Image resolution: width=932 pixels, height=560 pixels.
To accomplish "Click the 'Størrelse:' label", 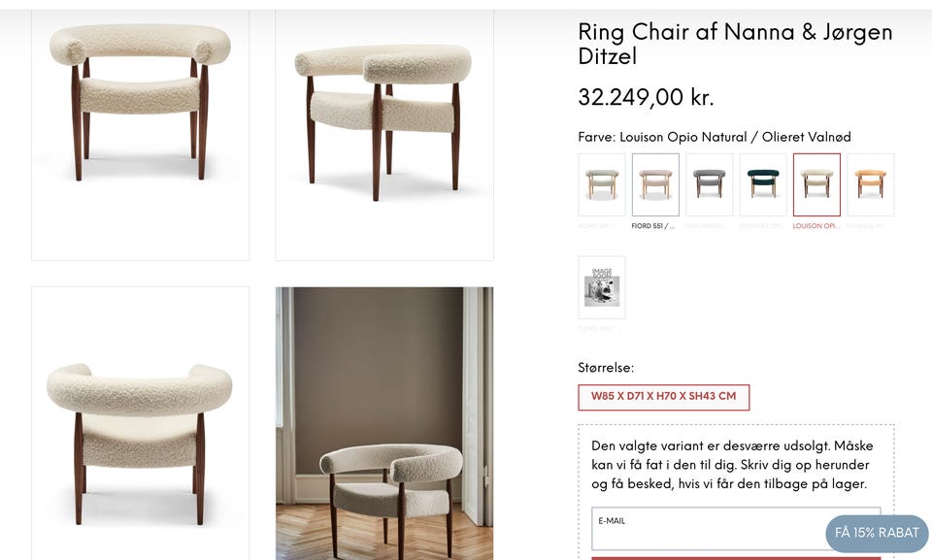I will click(x=606, y=368).
